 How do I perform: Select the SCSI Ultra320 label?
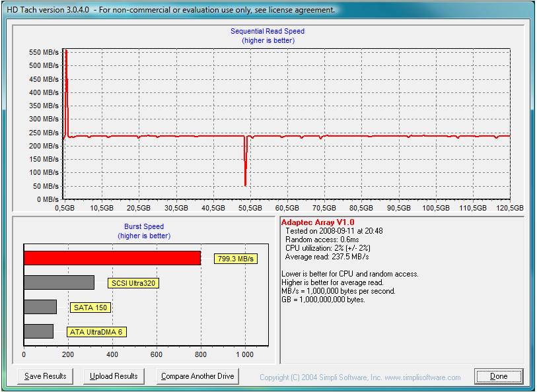point(133,283)
